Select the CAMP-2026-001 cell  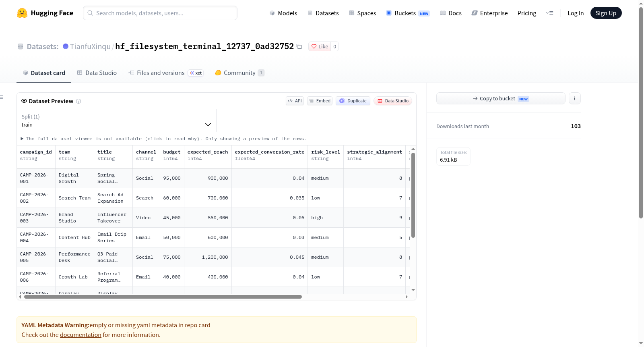tap(36, 178)
